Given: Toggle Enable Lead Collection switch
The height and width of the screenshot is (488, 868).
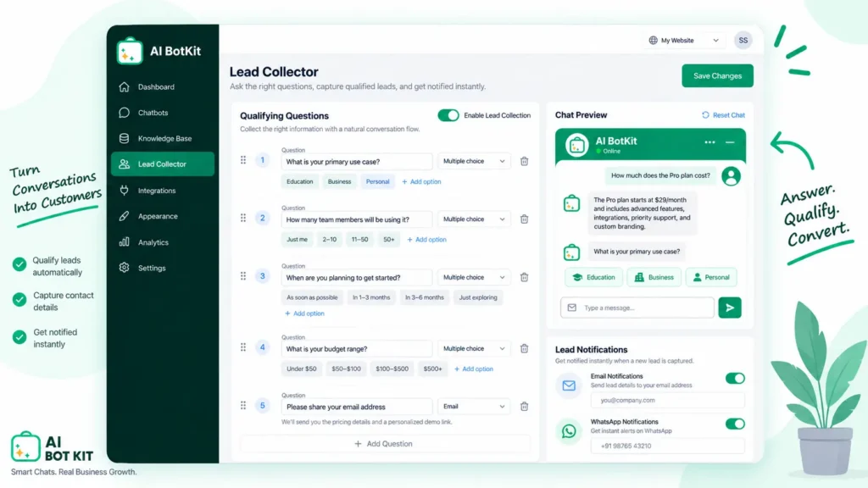Looking at the screenshot, I should click(448, 115).
